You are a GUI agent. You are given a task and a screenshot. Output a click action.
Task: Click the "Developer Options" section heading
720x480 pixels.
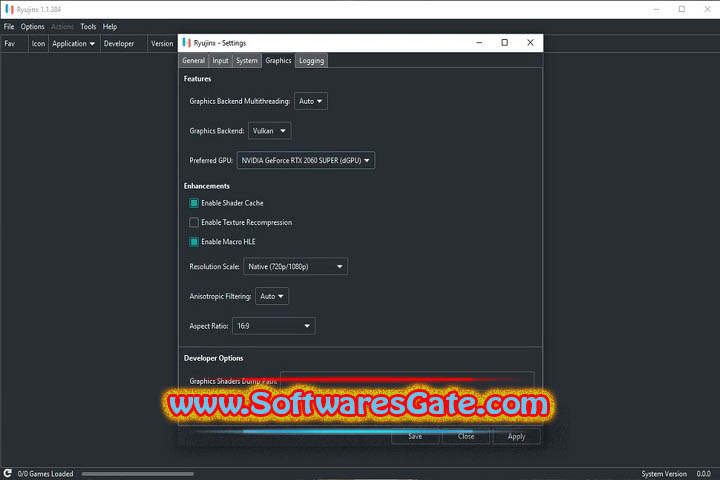click(214, 358)
